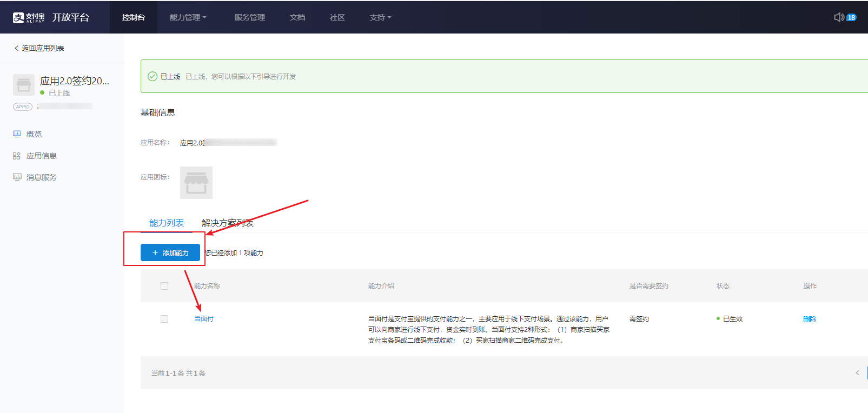This screenshot has width=868, height=413.
Task: Open notifications speaker icon
Action: [839, 17]
